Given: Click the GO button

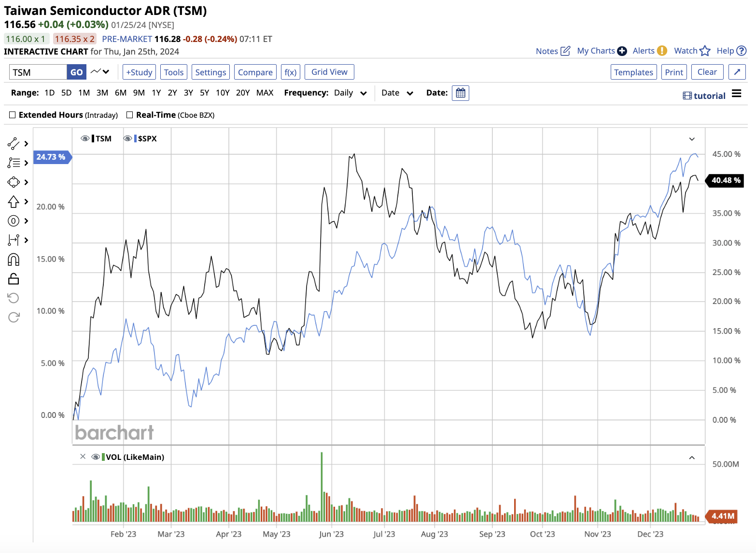Looking at the screenshot, I should click(x=77, y=72).
